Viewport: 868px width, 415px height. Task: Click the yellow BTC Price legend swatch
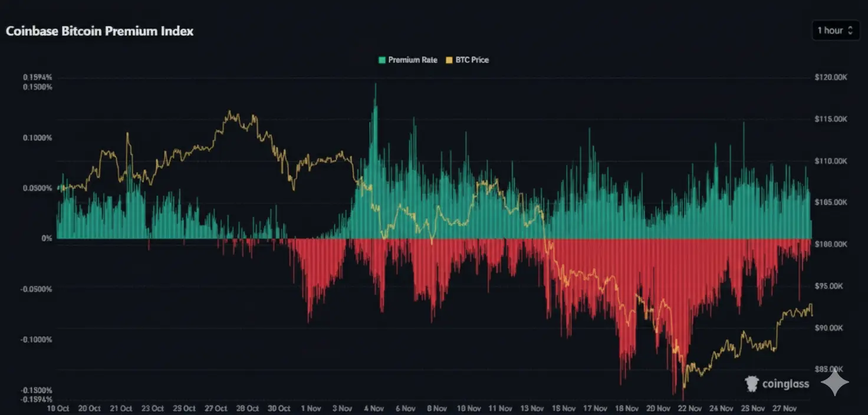click(x=450, y=60)
